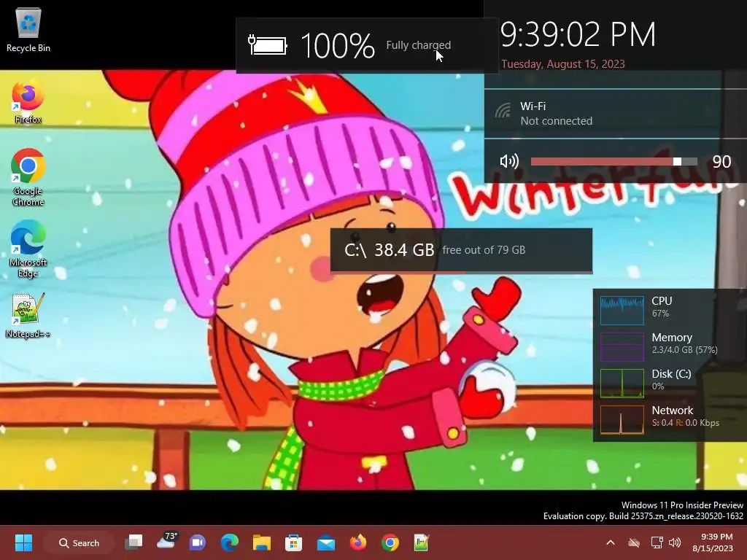Viewport: 747px width, 560px height.
Task: Click the "Fully charged" status text
Action: [x=418, y=45]
